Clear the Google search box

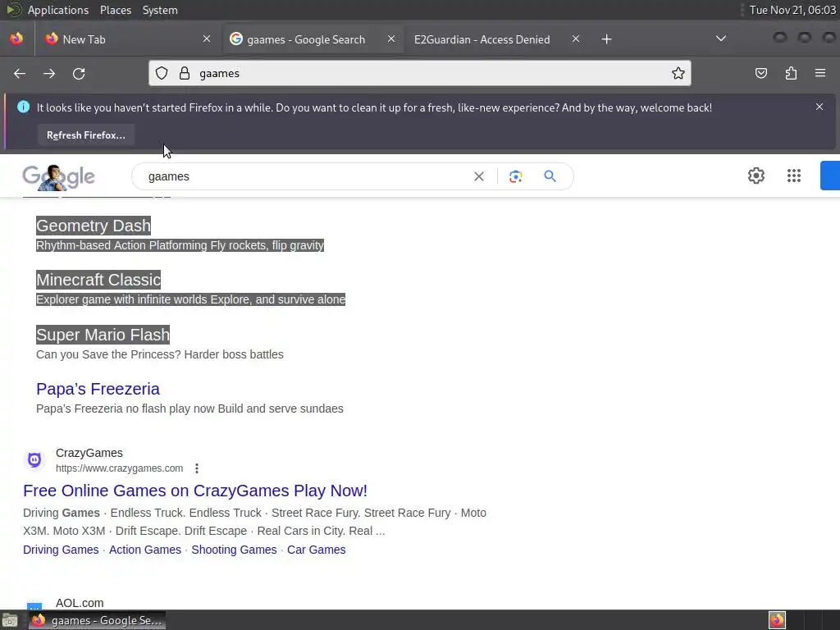coord(479,176)
